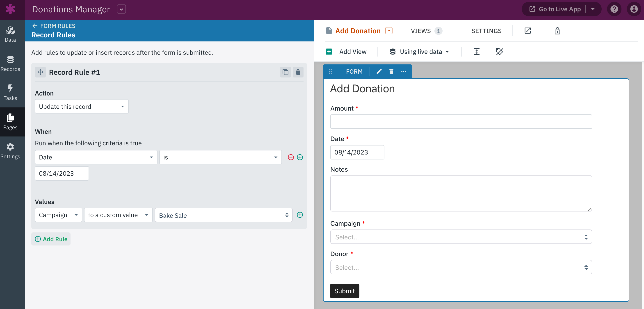Expand the Go to Live App arrow

593,9
